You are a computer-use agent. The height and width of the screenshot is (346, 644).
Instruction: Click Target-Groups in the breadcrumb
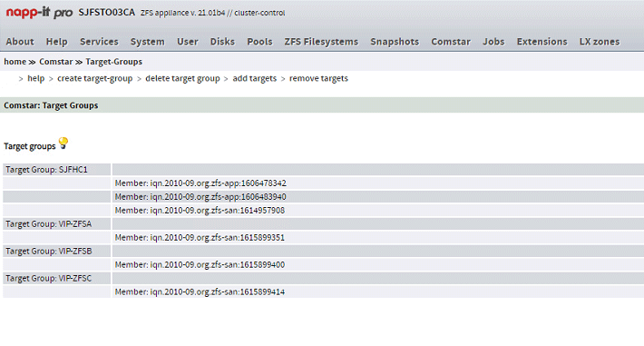[113, 62]
